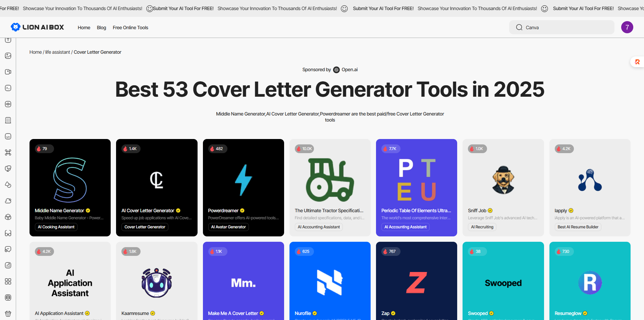This screenshot has height=320, width=644.
Task: Click the Lion AI Box logo
Action: (x=37, y=27)
